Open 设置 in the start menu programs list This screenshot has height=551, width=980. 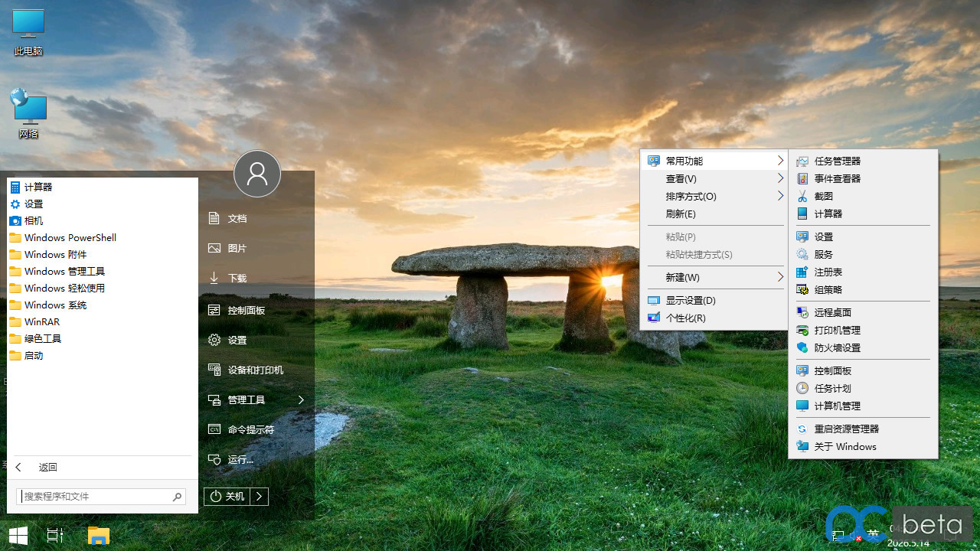pyautogui.click(x=103, y=204)
